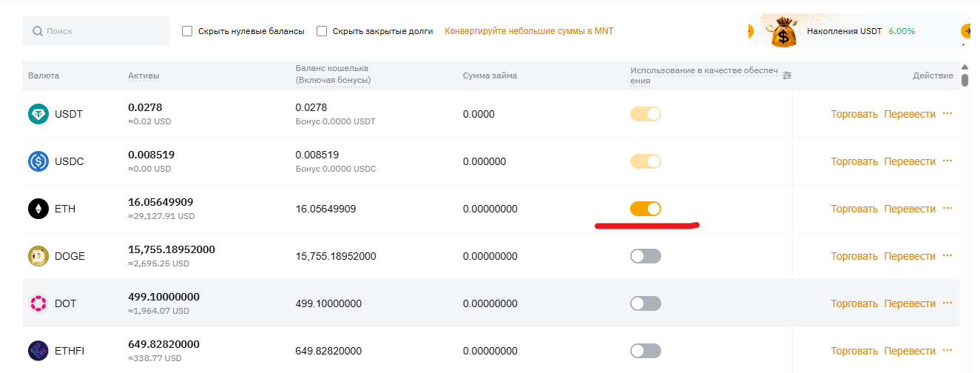The width and height of the screenshot is (980, 373).
Task: Click the Сумма займа column header
Action: click(x=490, y=75)
